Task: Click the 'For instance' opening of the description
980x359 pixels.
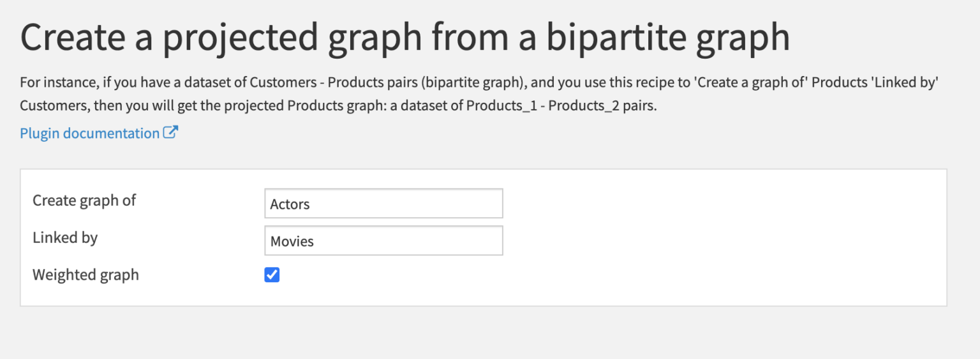Action: tap(52, 83)
